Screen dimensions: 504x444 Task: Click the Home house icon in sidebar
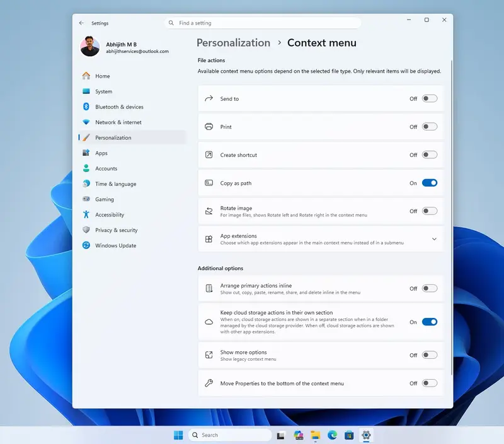coord(86,76)
